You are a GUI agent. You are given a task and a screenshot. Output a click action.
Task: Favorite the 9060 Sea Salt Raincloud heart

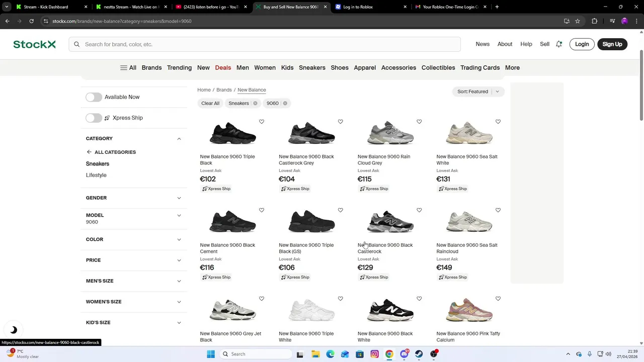498,210
